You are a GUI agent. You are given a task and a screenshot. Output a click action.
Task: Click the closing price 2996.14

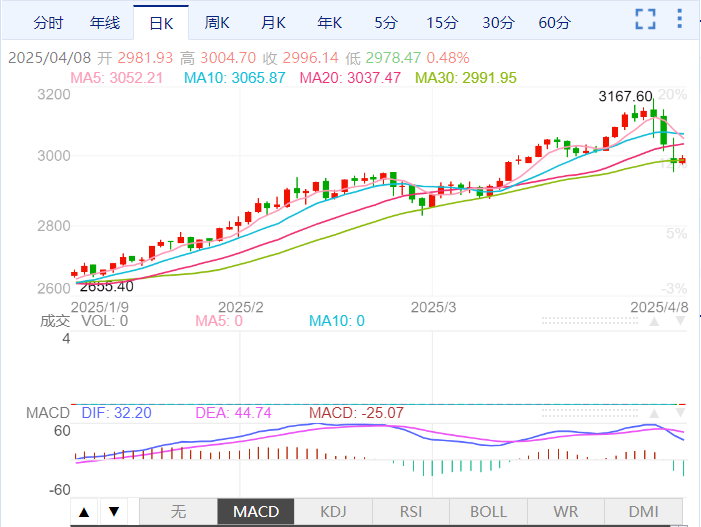311,58
